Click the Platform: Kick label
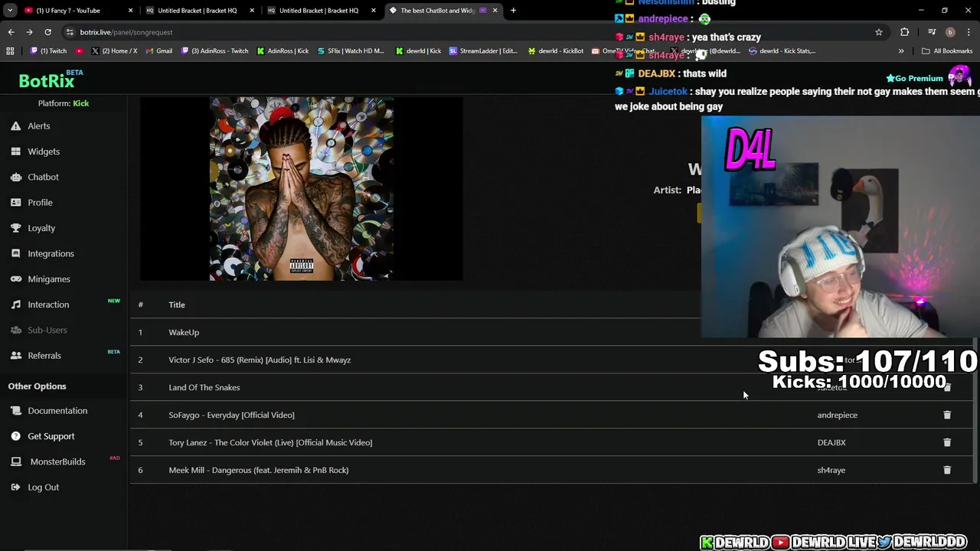 click(x=64, y=103)
